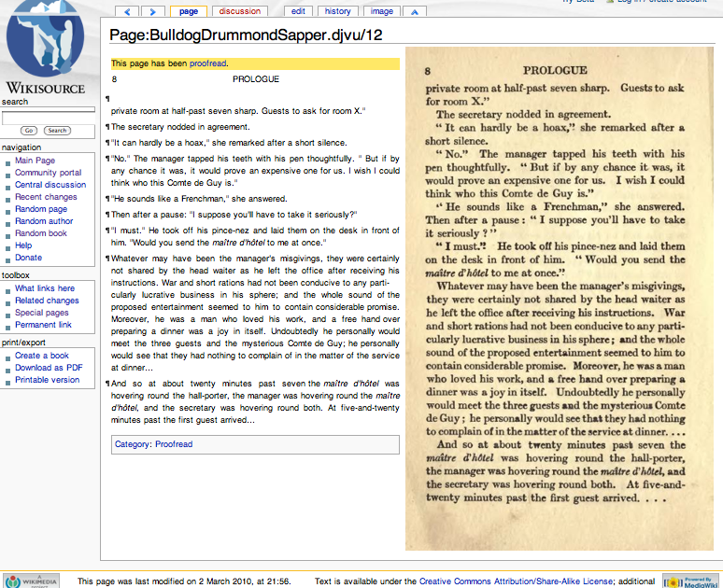Viewport: 723px width, 588px height.
Task: Open the Printable version
Action: click(47, 380)
